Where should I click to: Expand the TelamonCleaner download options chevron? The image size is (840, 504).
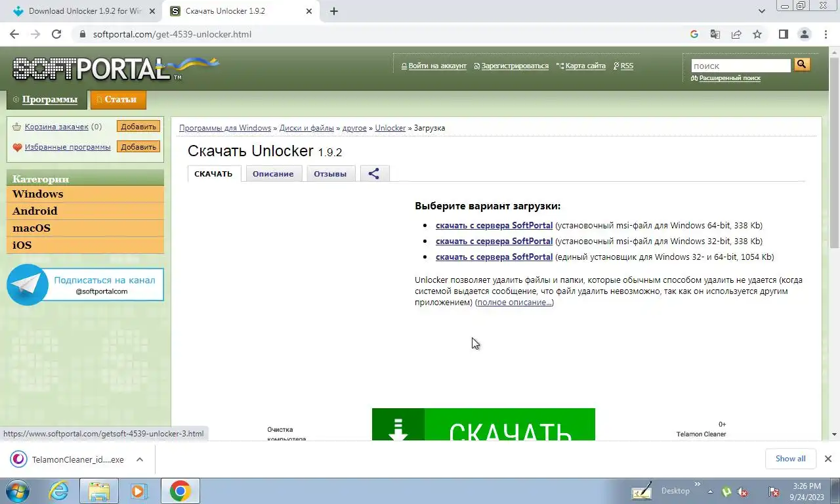pyautogui.click(x=140, y=459)
